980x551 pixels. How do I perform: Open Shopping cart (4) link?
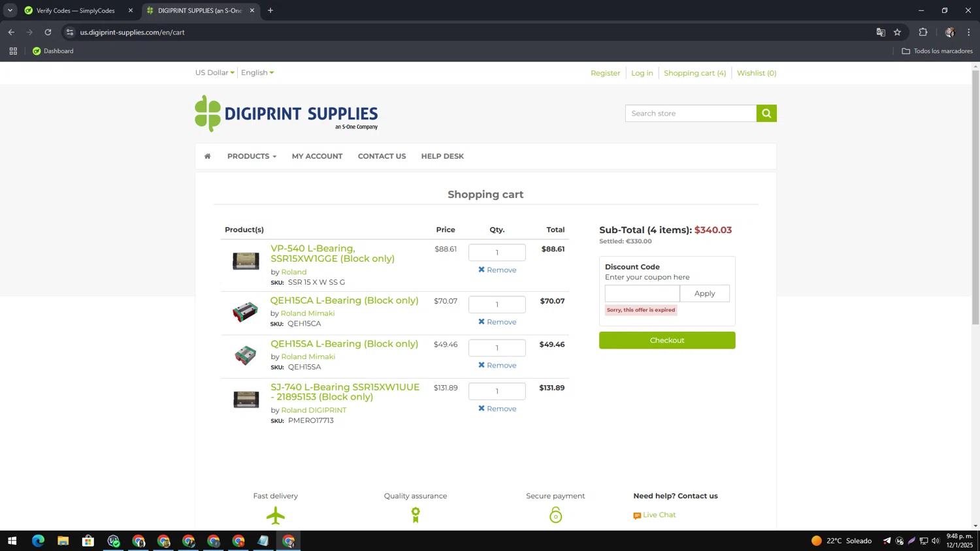tap(694, 73)
